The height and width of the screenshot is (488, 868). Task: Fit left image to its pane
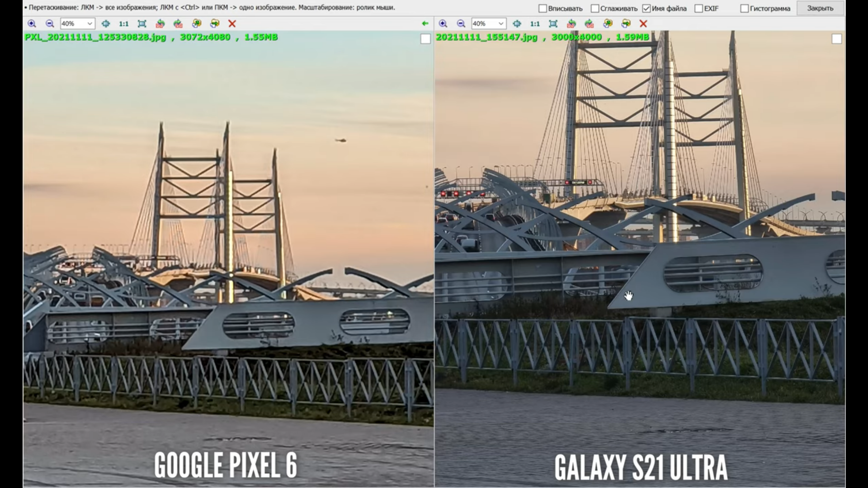(x=142, y=23)
